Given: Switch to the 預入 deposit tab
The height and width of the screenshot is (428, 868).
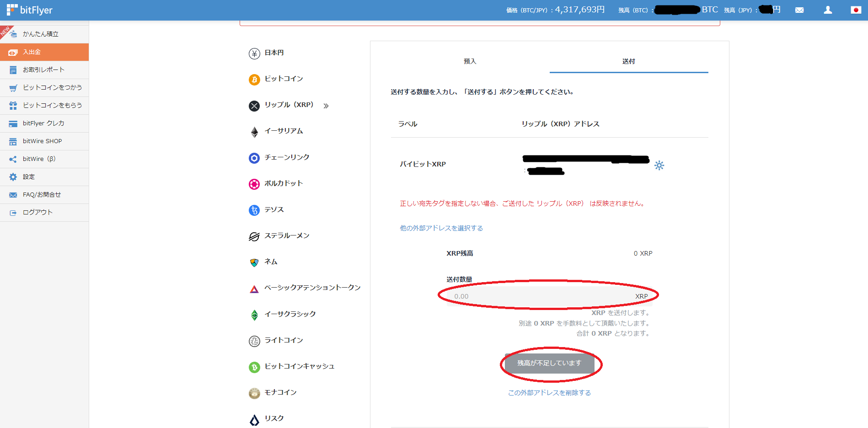Looking at the screenshot, I should (x=470, y=61).
